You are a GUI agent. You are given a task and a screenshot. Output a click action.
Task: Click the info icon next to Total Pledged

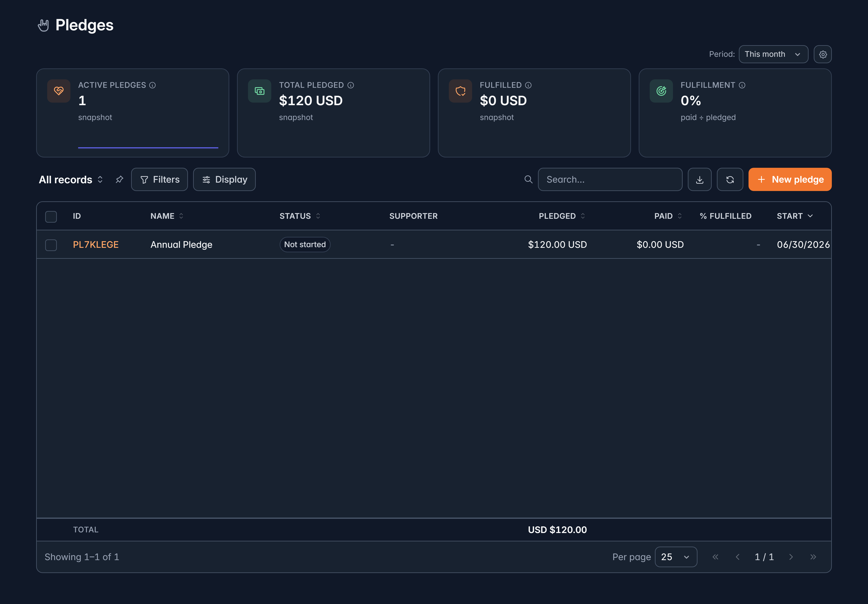pyautogui.click(x=351, y=85)
